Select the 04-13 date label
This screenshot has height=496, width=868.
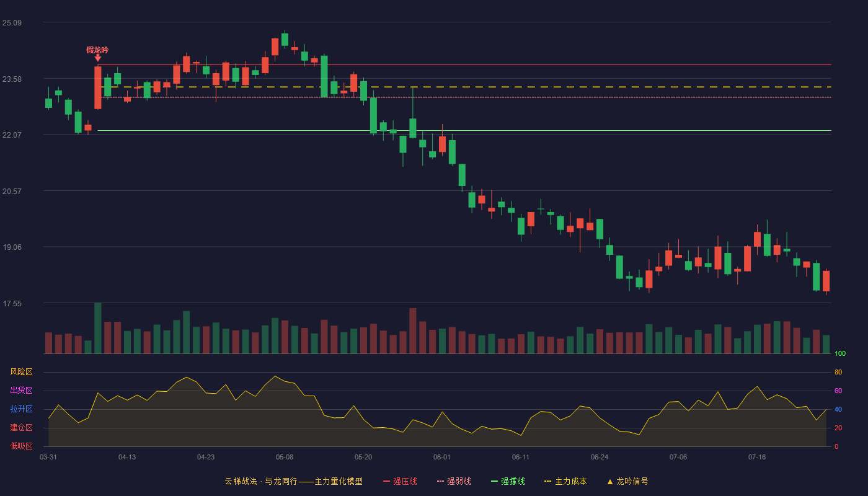click(x=127, y=457)
